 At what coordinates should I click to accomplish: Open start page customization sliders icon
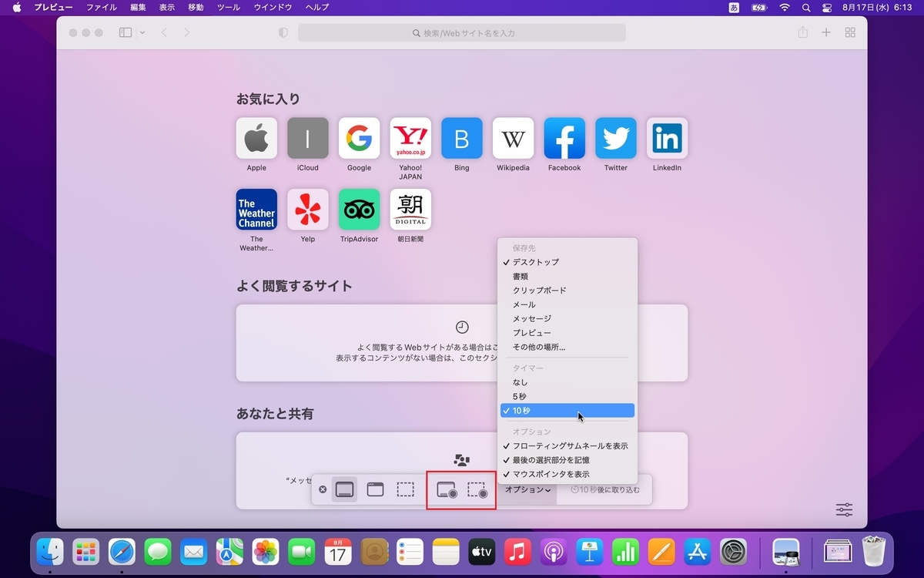tap(845, 509)
